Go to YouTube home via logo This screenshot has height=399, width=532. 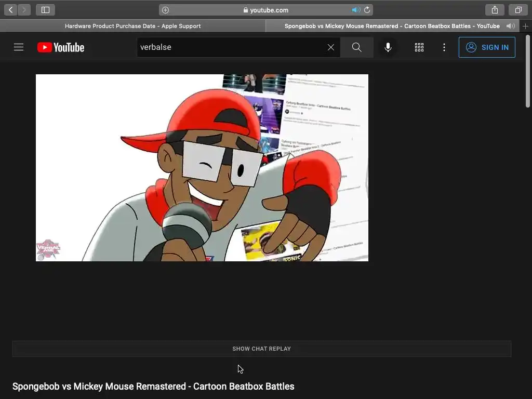pos(61,47)
